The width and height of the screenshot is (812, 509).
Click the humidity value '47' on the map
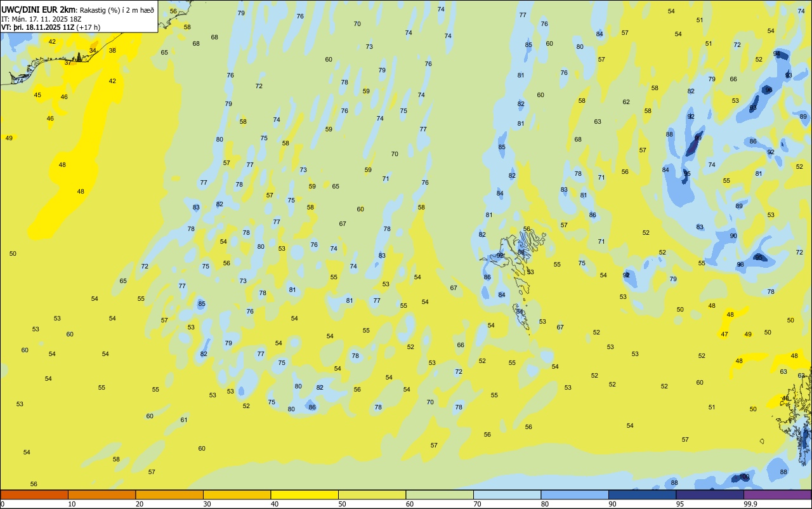(x=724, y=334)
